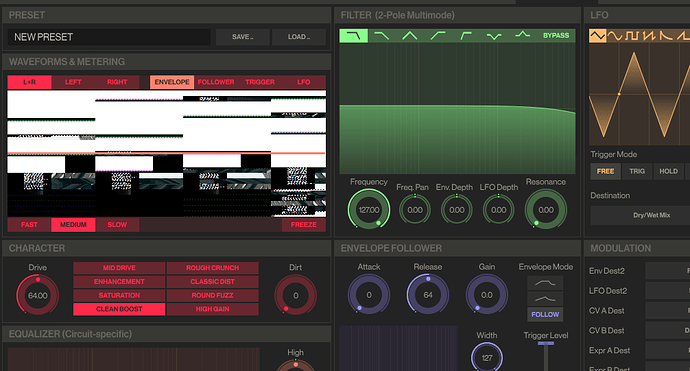The image size is (690, 371).
Task: Select HIGH GAIN character circuit
Action: (213, 309)
